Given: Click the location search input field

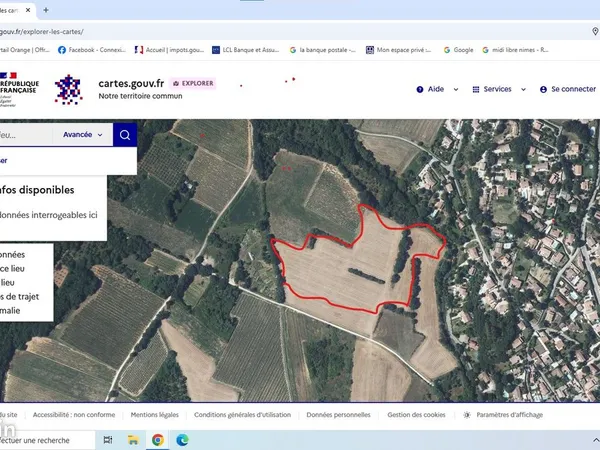Looking at the screenshot, I should (26, 135).
